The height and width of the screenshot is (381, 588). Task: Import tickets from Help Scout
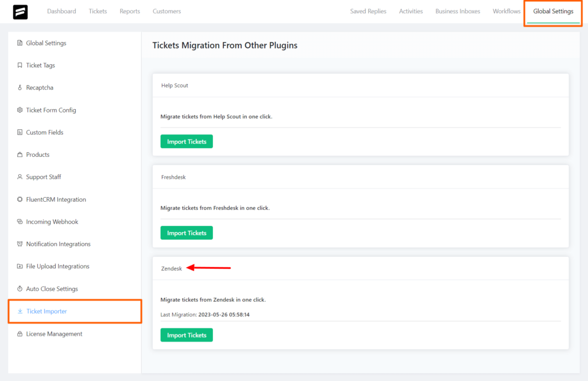pyautogui.click(x=186, y=141)
